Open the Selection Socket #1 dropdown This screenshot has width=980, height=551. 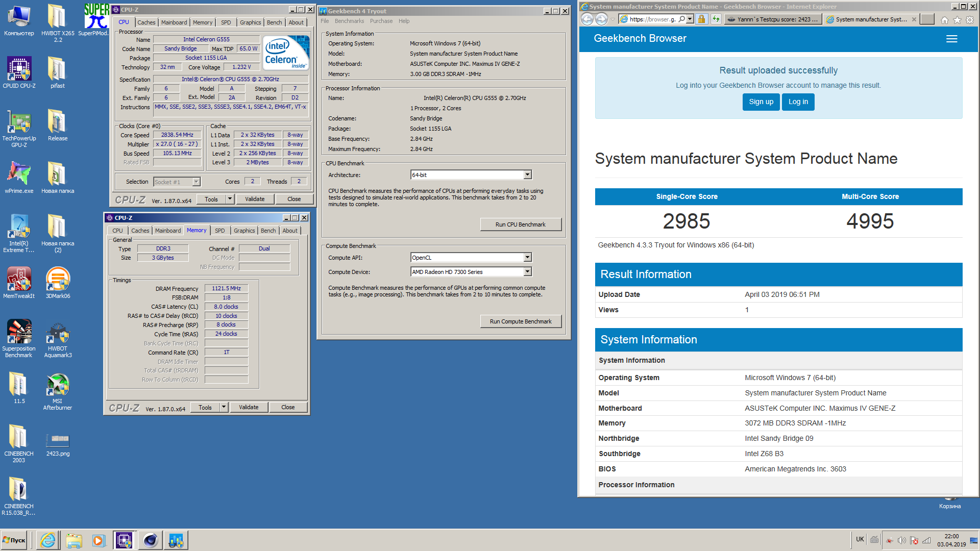point(177,182)
